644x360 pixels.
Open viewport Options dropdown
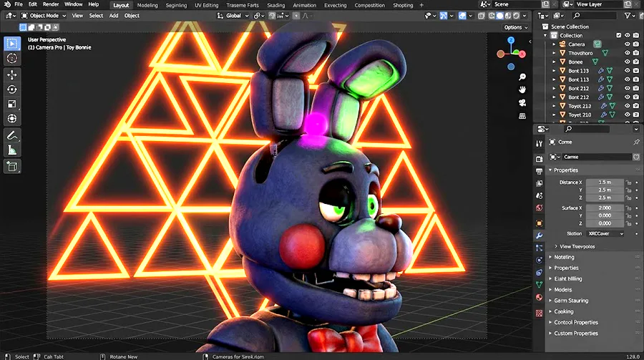(516, 27)
